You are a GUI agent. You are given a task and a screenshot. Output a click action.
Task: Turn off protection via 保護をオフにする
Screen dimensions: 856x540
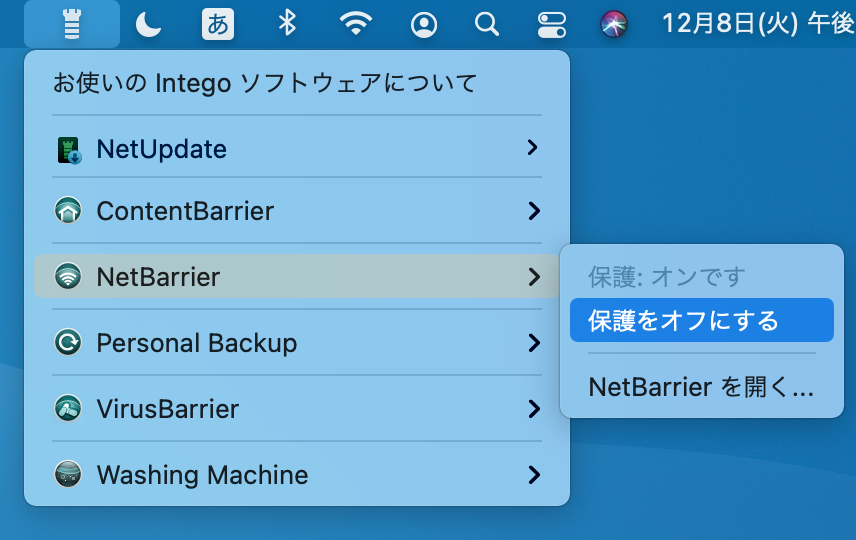click(702, 320)
